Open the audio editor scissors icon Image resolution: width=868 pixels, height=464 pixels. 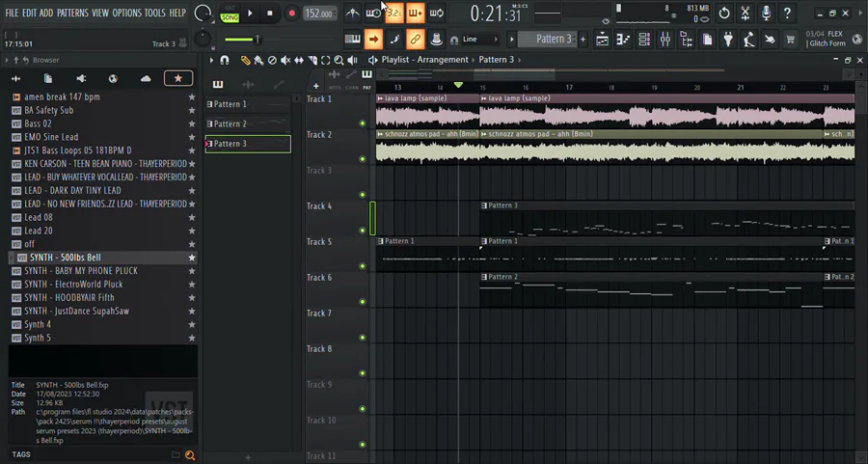click(x=746, y=13)
